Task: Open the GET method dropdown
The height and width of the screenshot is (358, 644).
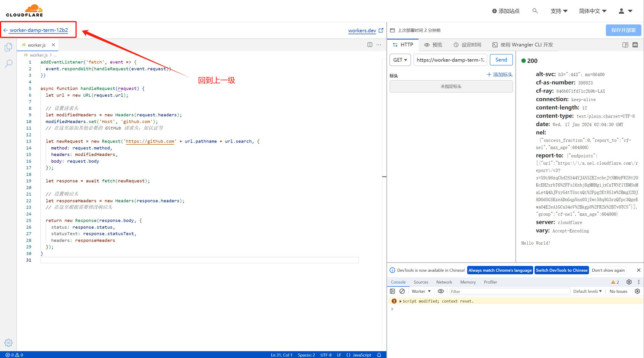Action: [x=400, y=60]
